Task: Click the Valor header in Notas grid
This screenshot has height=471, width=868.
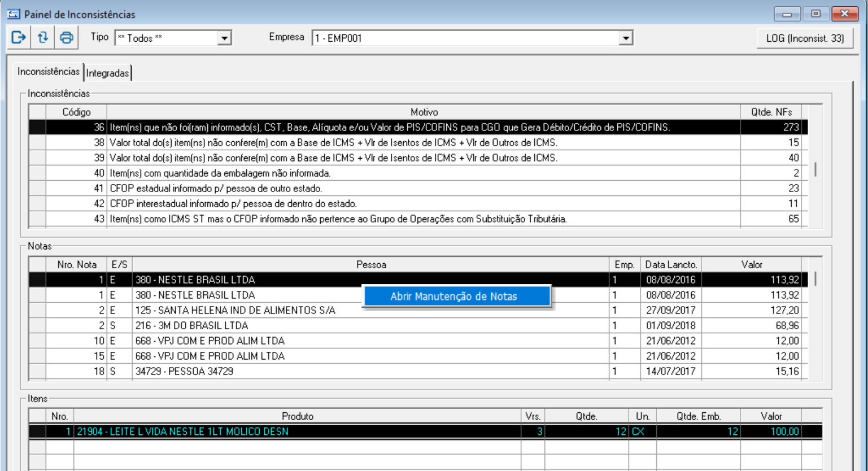Action: pyautogui.click(x=752, y=264)
